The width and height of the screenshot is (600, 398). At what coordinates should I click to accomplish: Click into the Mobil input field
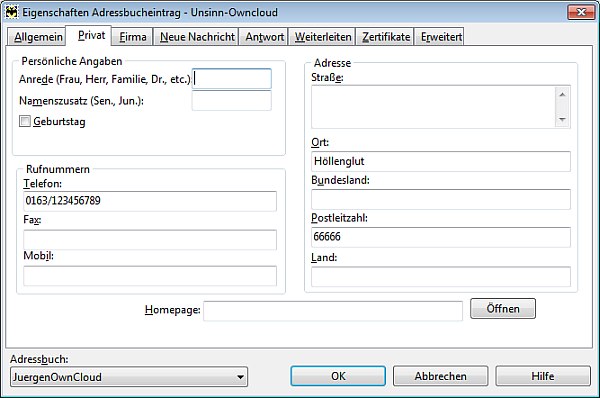click(x=150, y=276)
